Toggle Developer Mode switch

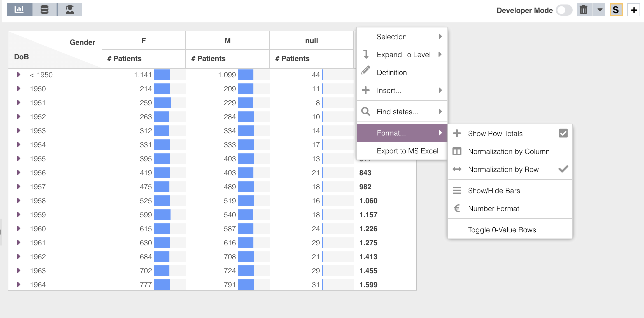[564, 10]
